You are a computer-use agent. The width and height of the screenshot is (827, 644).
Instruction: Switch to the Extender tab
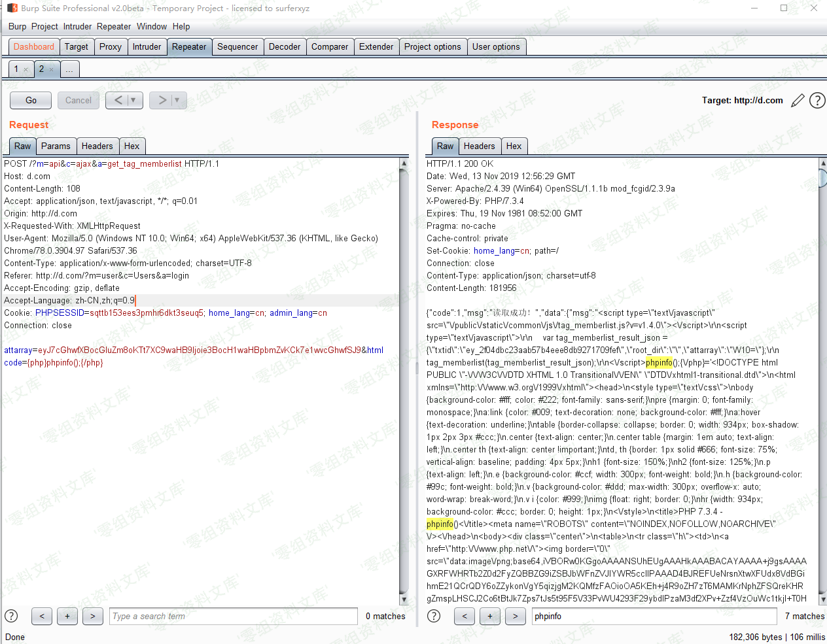[376, 47]
